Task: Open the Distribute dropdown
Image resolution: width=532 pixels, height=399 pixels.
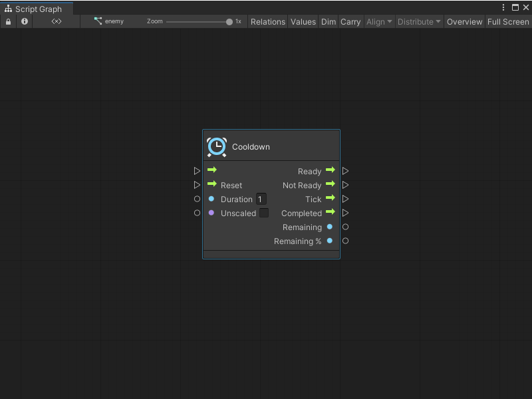Action: pyautogui.click(x=419, y=21)
